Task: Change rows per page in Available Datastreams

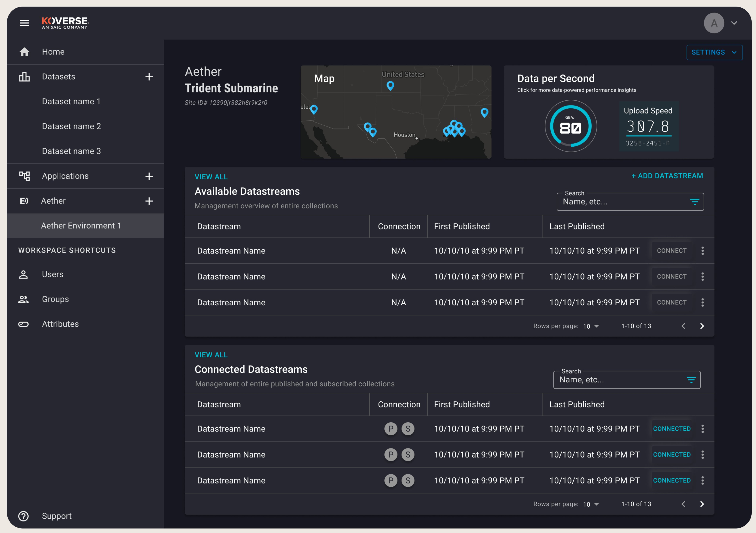Action: [591, 326]
